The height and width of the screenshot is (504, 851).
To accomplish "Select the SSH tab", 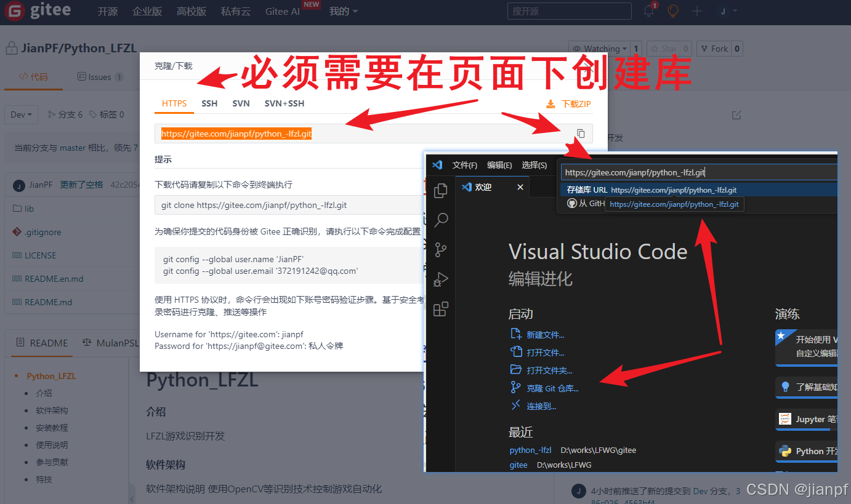I will 209,103.
